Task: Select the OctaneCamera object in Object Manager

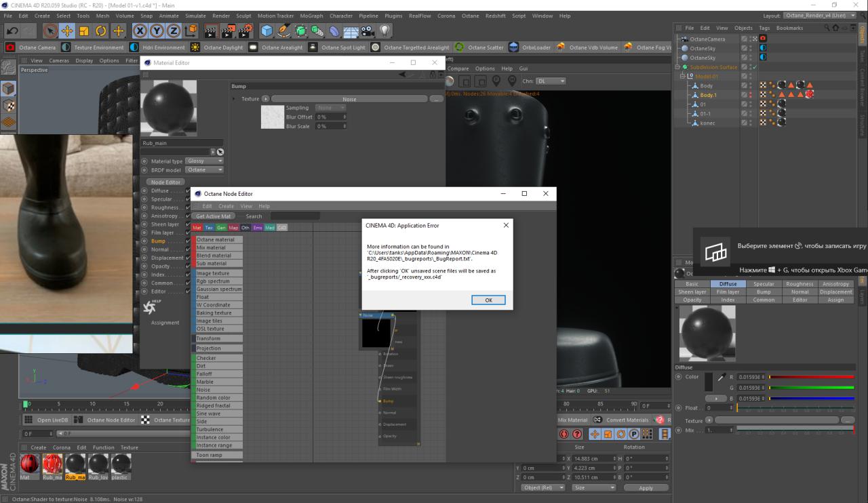Action: point(707,39)
